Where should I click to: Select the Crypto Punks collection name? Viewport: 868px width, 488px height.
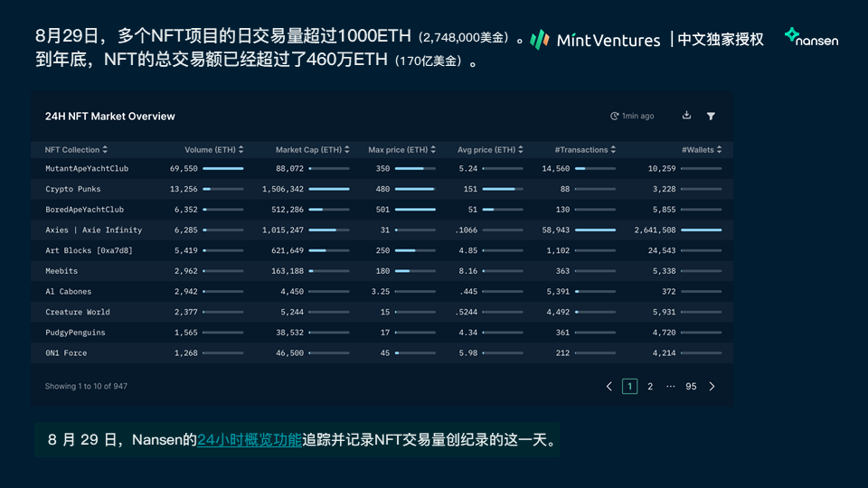(x=73, y=189)
